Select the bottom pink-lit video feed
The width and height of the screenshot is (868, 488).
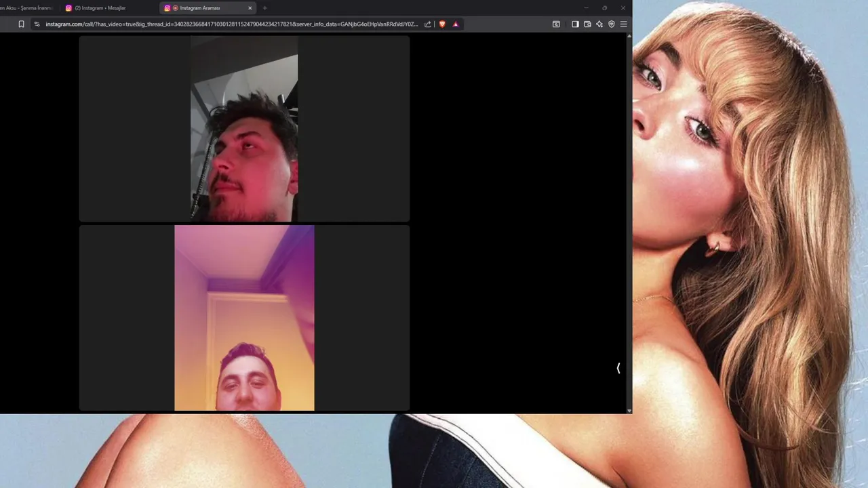[x=244, y=318]
